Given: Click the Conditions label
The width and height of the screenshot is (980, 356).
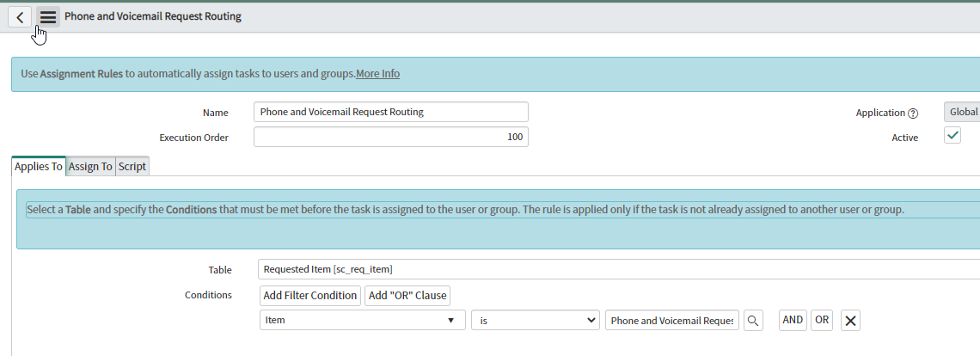Looking at the screenshot, I should [x=208, y=295].
